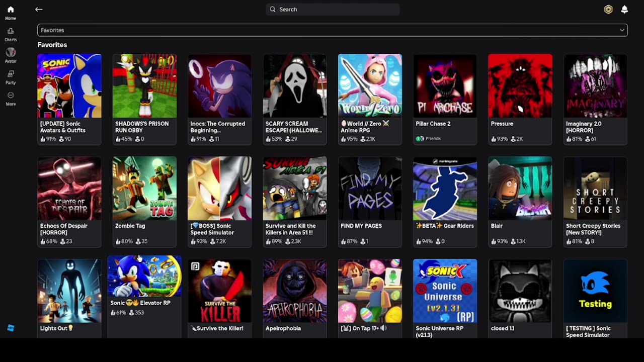Open the Avatar sidebar icon

tap(11, 52)
